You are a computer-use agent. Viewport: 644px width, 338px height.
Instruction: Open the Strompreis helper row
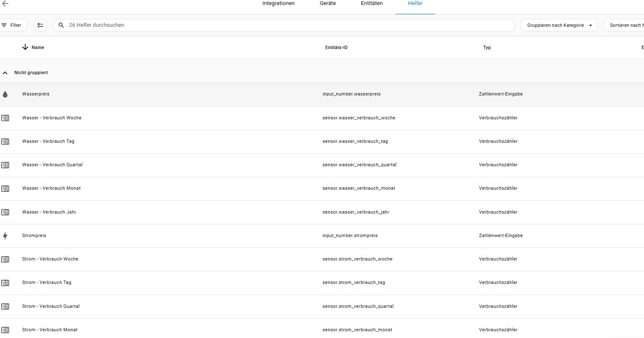pos(322,236)
